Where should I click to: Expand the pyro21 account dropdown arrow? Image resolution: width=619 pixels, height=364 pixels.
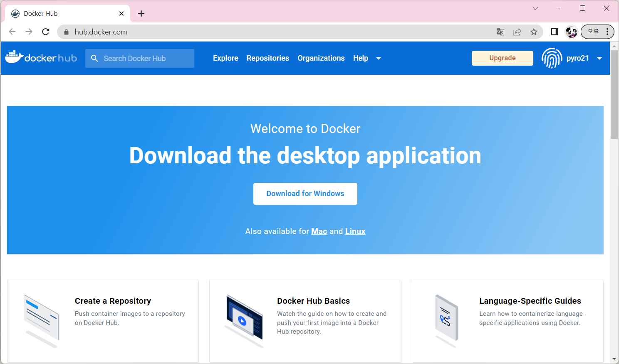(599, 58)
